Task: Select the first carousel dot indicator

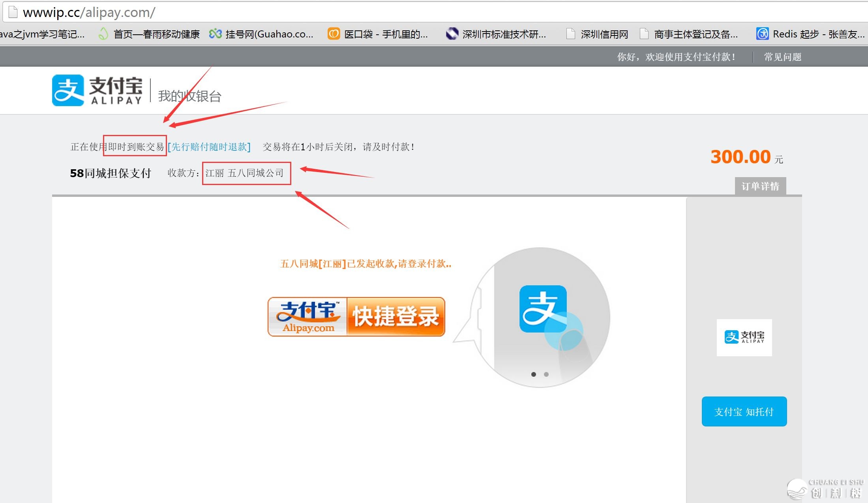Action: (x=534, y=374)
